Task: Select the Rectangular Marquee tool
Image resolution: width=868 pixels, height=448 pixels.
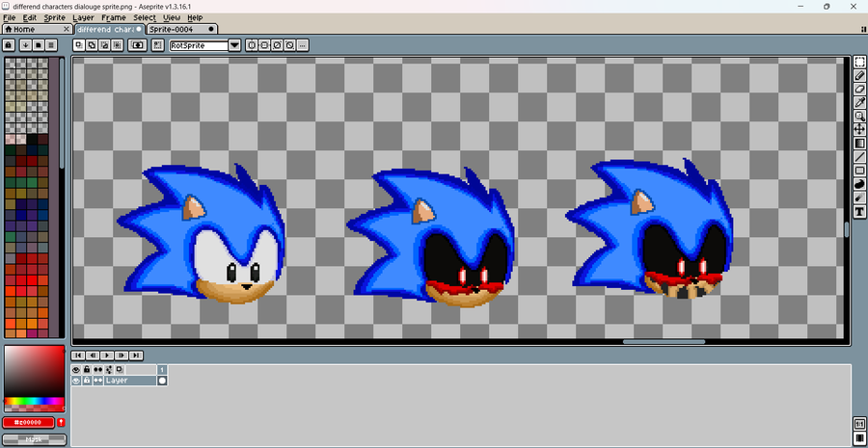Action: (x=859, y=62)
